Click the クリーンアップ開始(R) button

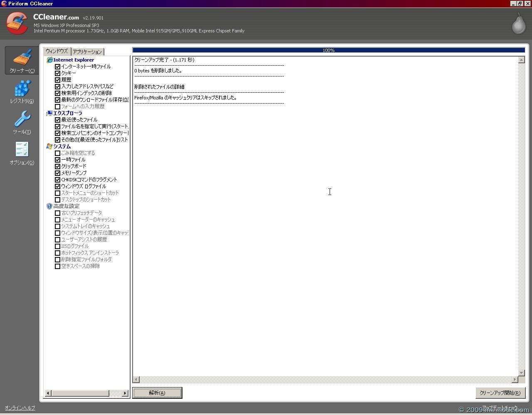click(500, 393)
